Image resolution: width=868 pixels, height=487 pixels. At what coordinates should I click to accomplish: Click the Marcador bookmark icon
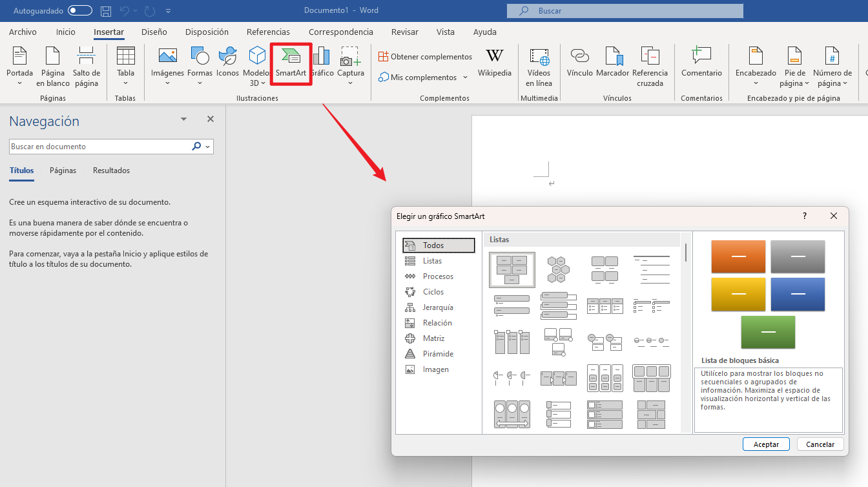(613, 56)
